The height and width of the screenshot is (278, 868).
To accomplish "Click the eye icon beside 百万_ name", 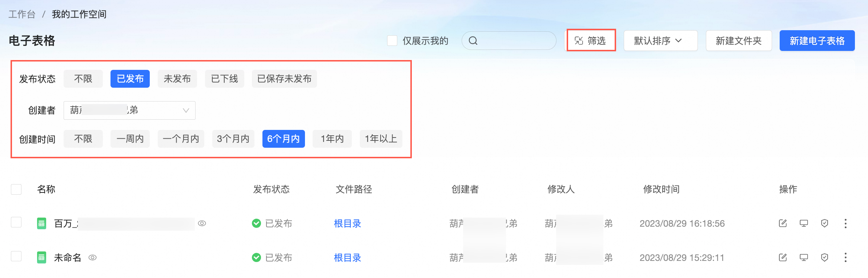I will point(202,223).
